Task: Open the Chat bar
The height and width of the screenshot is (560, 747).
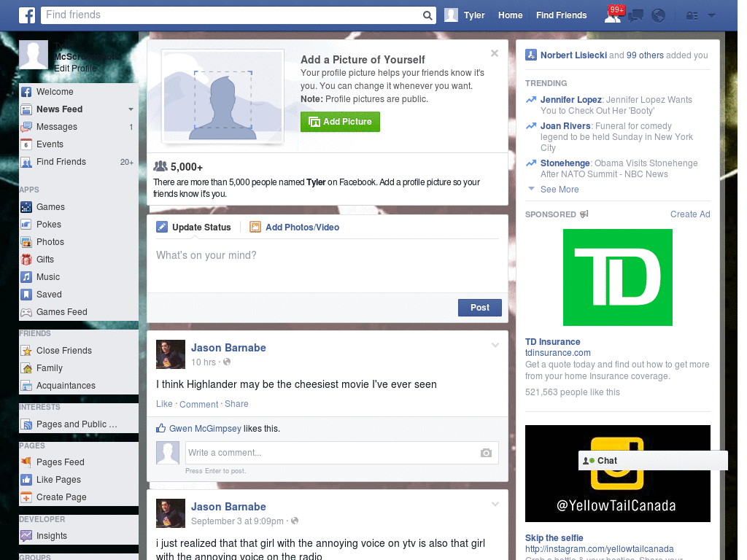Action: pos(653,461)
